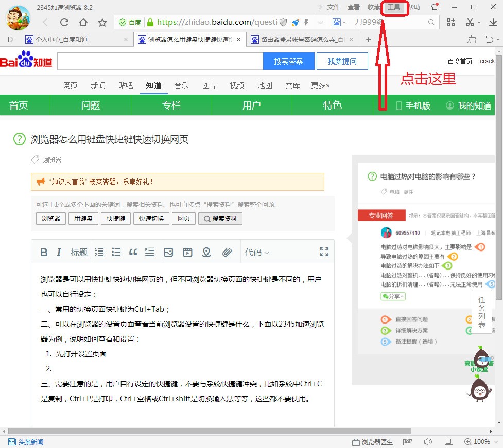The image size is (503, 448).
Task: Open the 工具 menu
Action: point(394,7)
